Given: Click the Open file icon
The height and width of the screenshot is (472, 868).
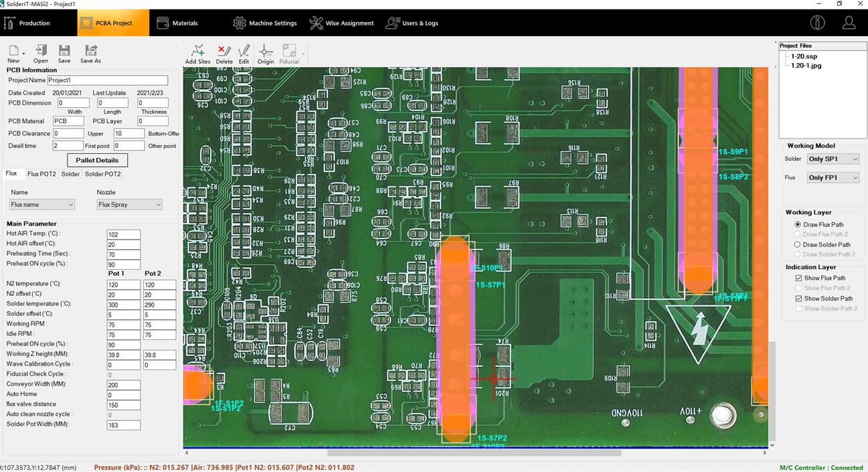Looking at the screenshot, I should (41, 52).
